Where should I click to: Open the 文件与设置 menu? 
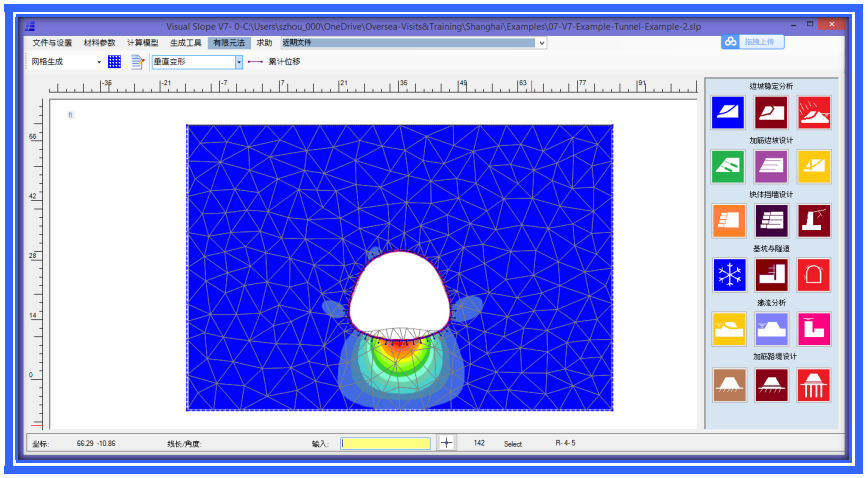[52, 43]
